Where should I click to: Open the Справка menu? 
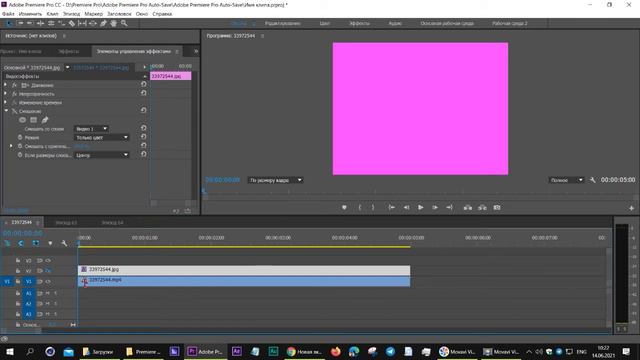162,14
